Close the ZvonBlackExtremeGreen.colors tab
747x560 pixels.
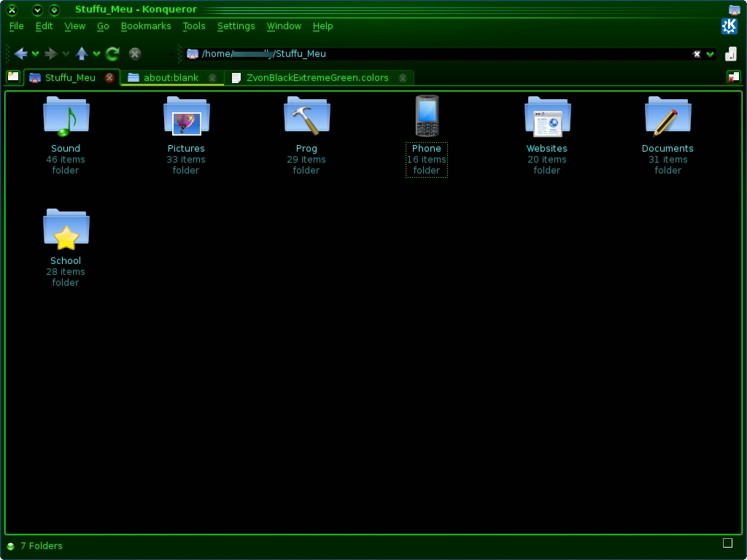pos(403,77)
